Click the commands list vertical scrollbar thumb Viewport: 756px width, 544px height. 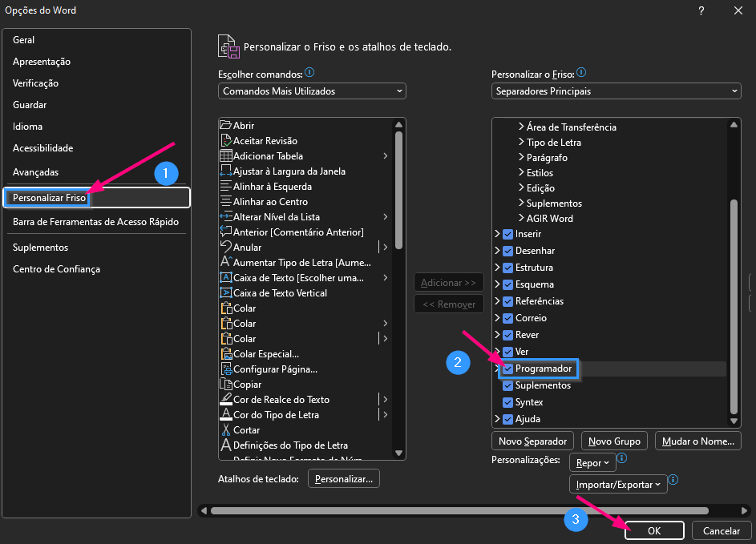click(x=398, y=190)
